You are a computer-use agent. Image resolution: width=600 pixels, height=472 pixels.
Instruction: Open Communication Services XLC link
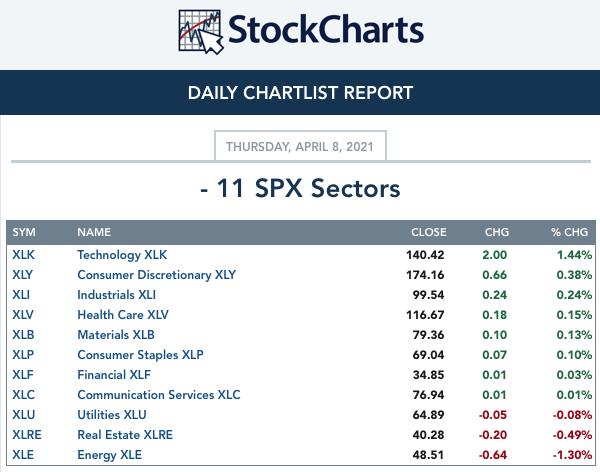click(159, 394)
